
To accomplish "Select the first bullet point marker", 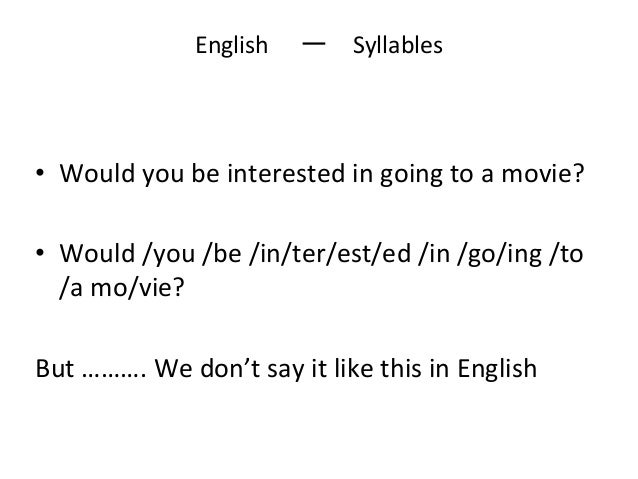I will point(40,173).
